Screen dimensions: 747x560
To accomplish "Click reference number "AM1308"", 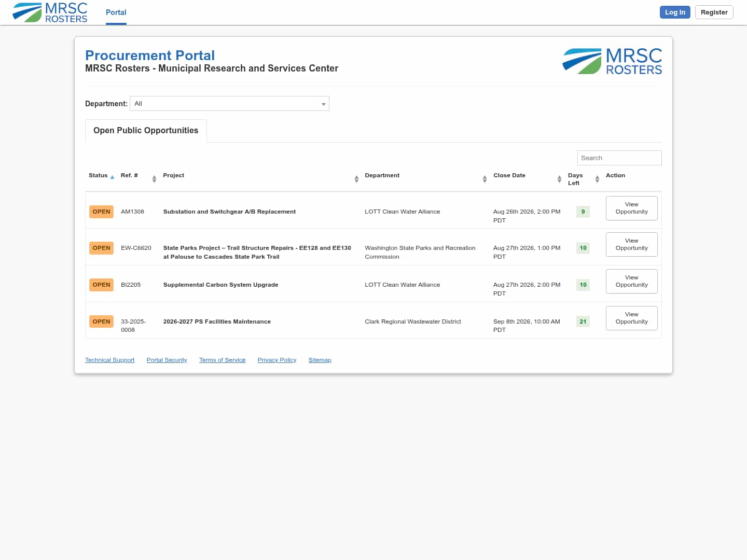I will coord(132,212).
